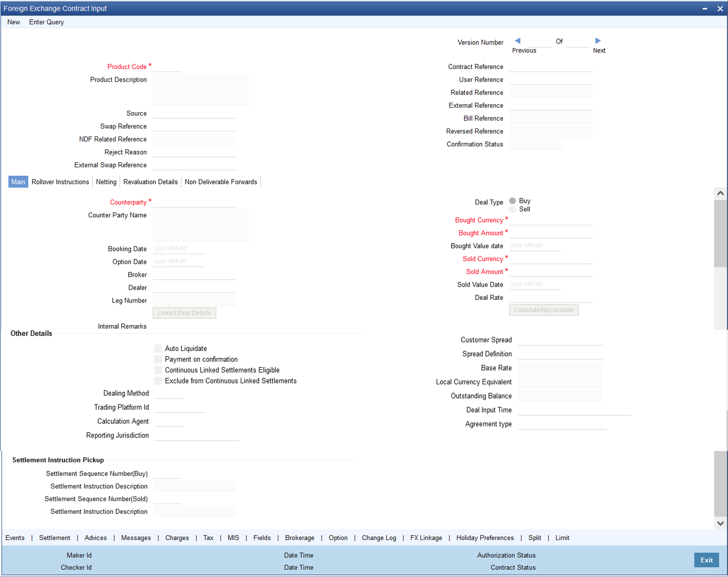Click Enter Query menu item
Screen dimensions: 728x577
(47, 22)
